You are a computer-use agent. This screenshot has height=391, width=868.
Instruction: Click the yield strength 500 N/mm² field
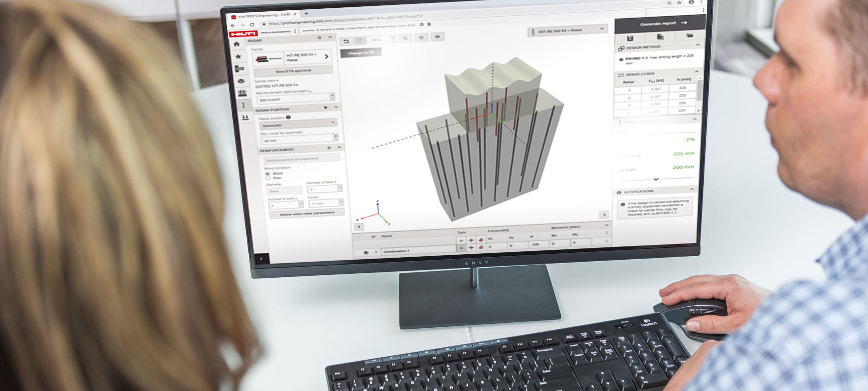pyautogui.click(x=295, y=98)
